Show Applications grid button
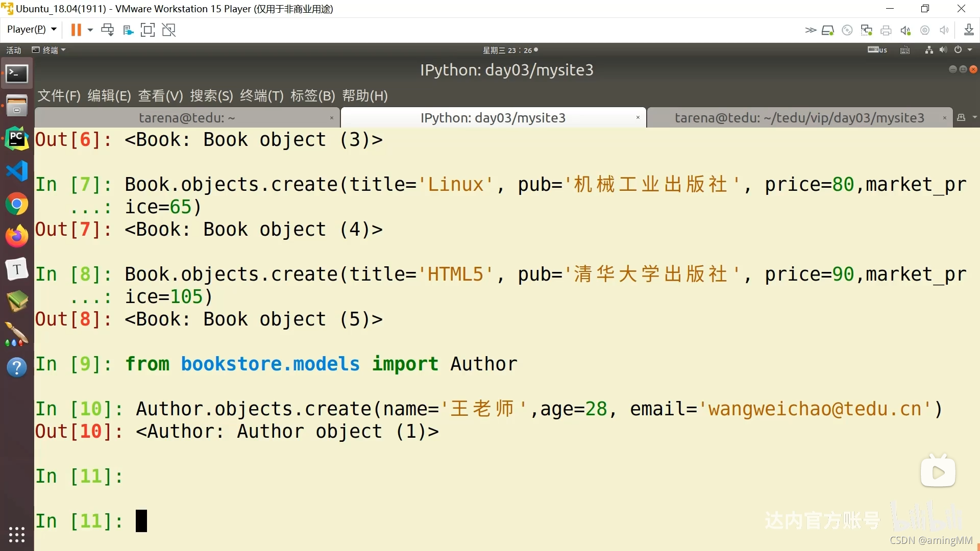980x551 pixels. [x=17, y=534]
